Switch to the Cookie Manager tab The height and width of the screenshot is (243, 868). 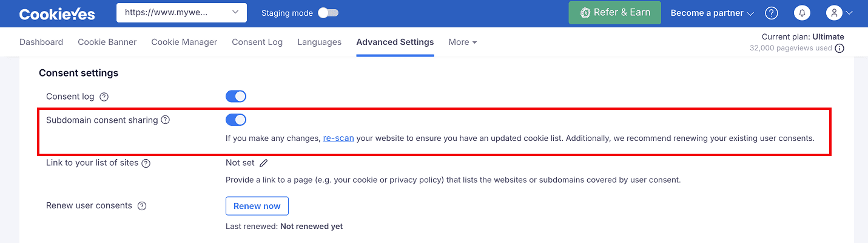pos(184,42)
